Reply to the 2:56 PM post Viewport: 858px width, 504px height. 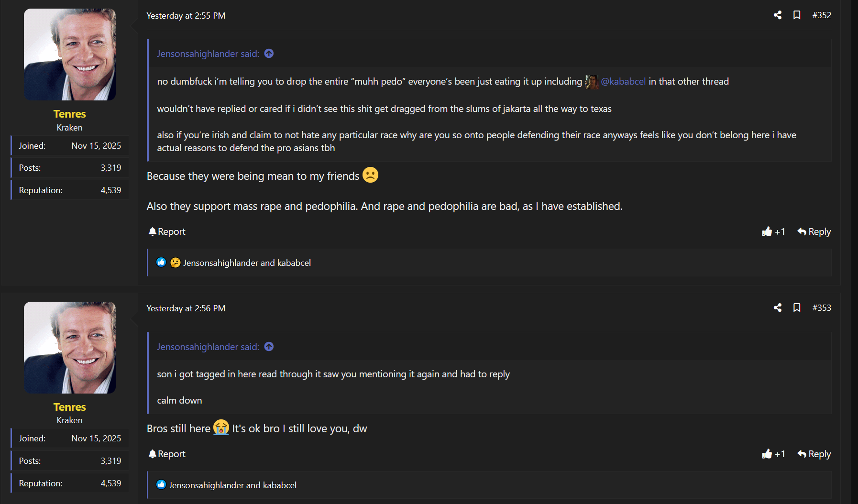pos(814,454)
